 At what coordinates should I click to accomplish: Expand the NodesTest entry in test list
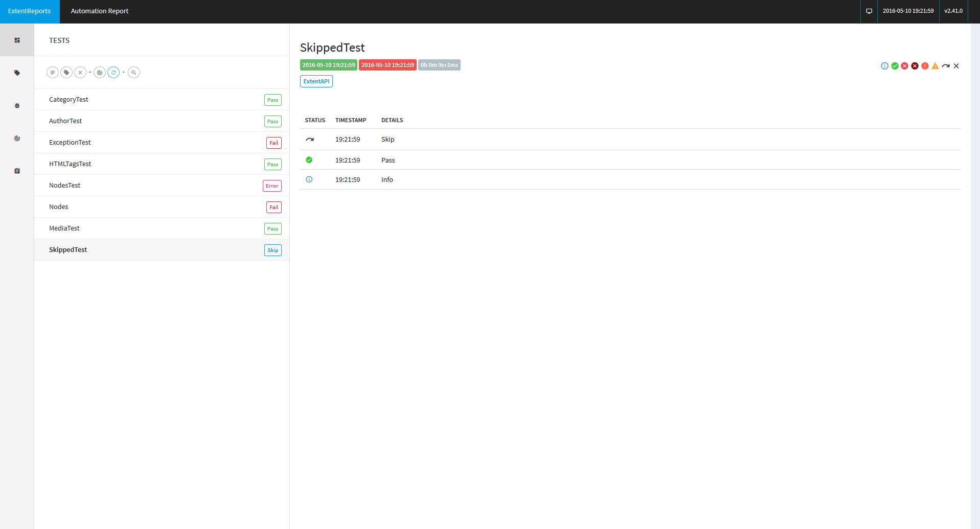tap(65, 186)
